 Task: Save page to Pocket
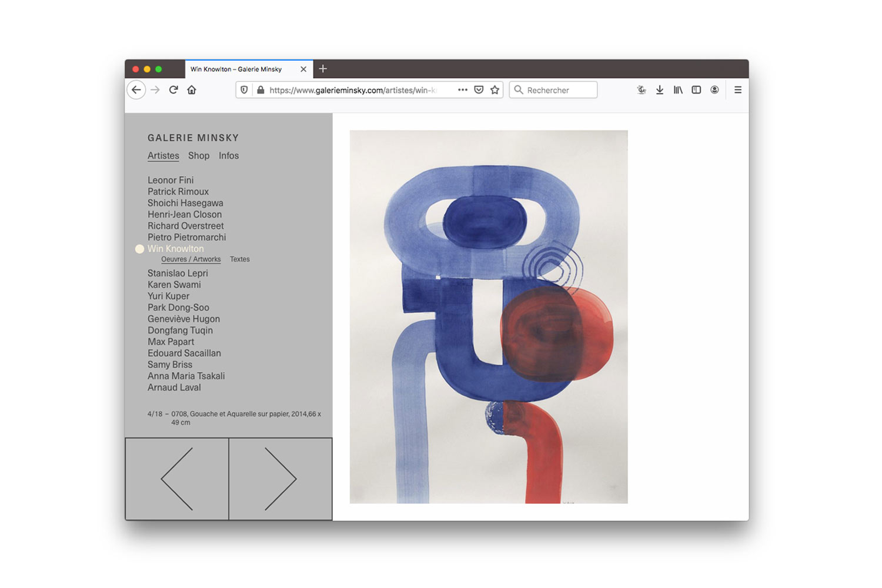tap(479, 90)
